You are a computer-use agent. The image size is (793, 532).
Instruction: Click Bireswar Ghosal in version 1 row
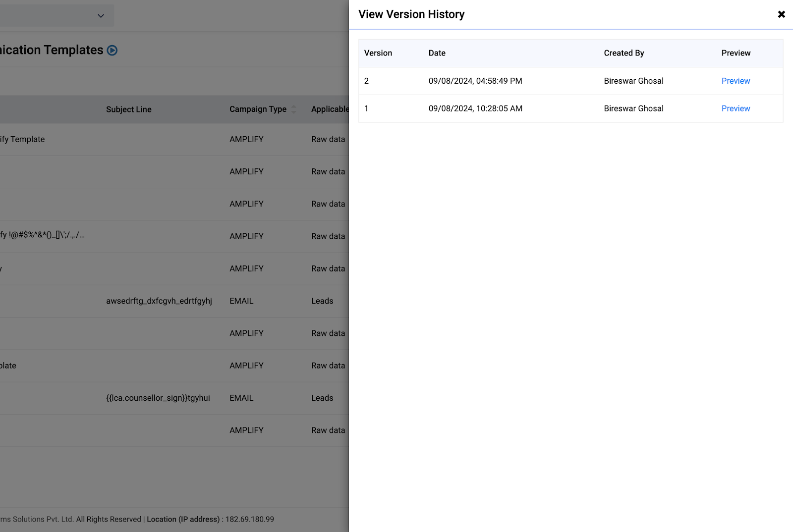633,108
